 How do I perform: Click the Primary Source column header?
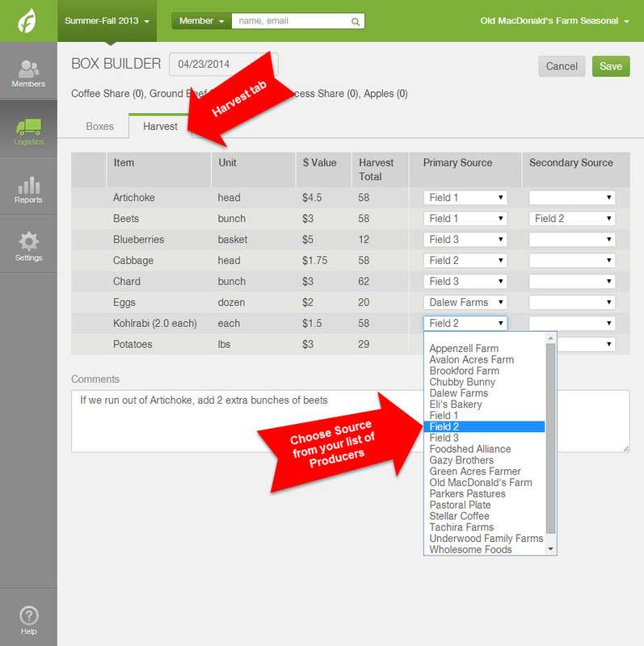(465, 170)
